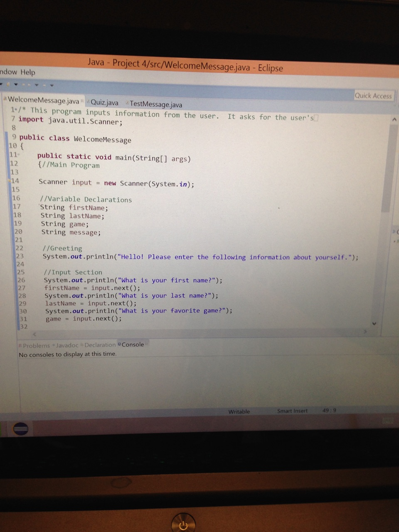Click the Eclipse icon in the taskbar
Image resolution: width=399 pixels, height=532 pixels.
coord(21,429)
